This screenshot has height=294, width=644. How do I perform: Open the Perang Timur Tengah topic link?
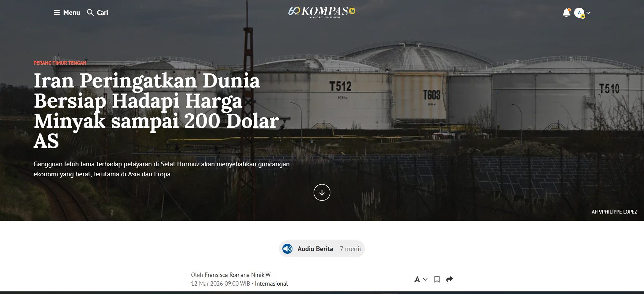click(x=60, y=63)
